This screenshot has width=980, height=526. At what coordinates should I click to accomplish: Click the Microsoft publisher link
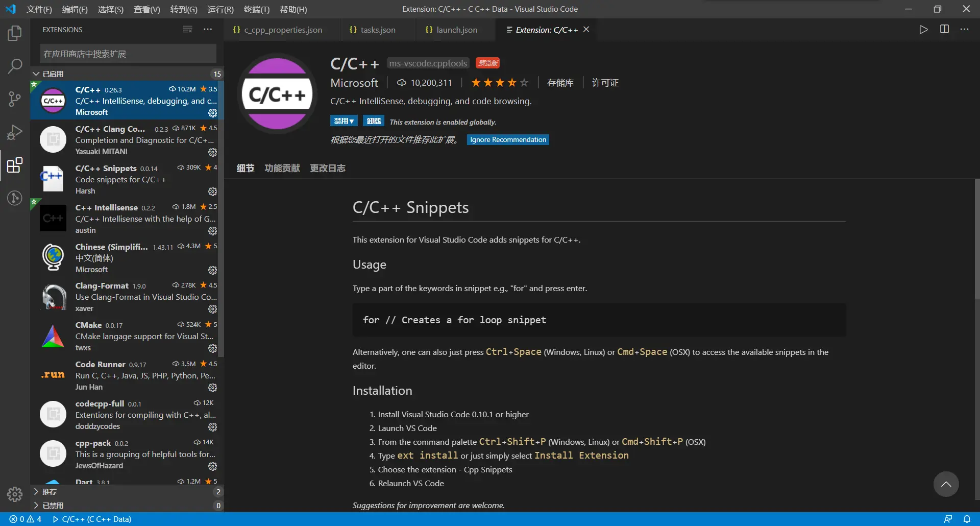[354, 83]
